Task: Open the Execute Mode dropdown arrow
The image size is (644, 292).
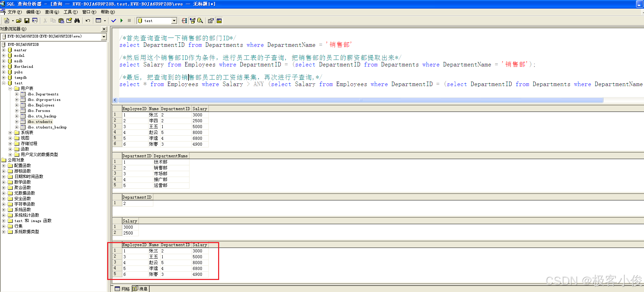Action: (105, 21)
